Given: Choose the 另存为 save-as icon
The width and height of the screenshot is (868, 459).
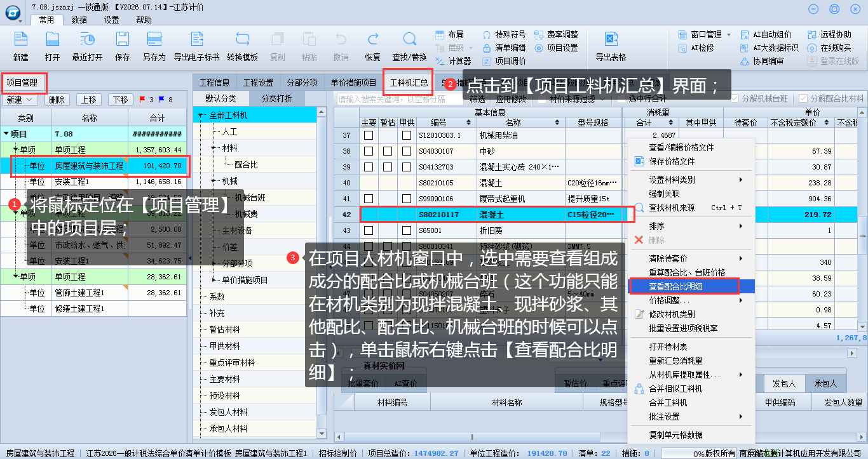Looking at the screenshot, I should coord(154,39).
